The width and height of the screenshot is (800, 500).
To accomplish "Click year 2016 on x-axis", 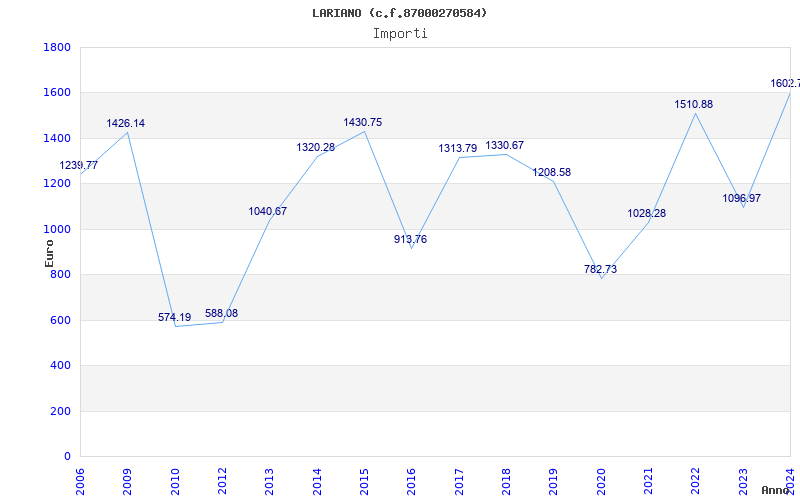I will pos(412,482).
